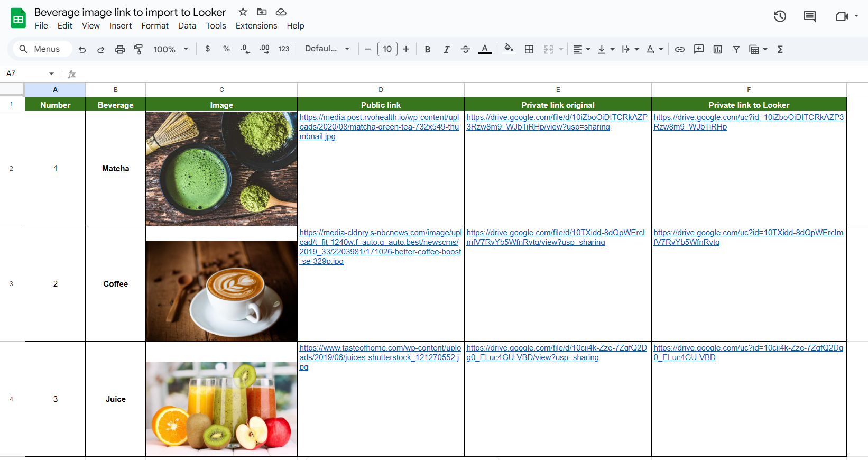Screen dimensions: 868x460
Task: Insert a chart using toolbar icon
Action: click(x=717, y=49)
